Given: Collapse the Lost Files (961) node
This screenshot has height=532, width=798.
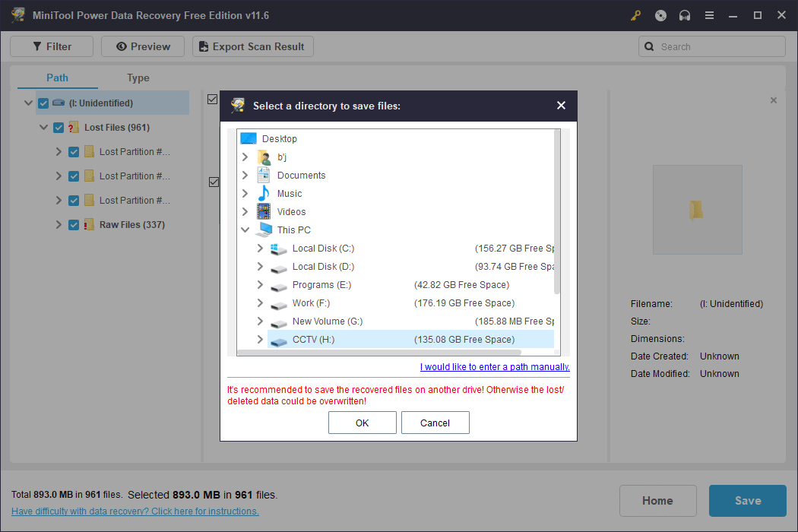Looking at the screenshot, I should (x=43, y=127).
